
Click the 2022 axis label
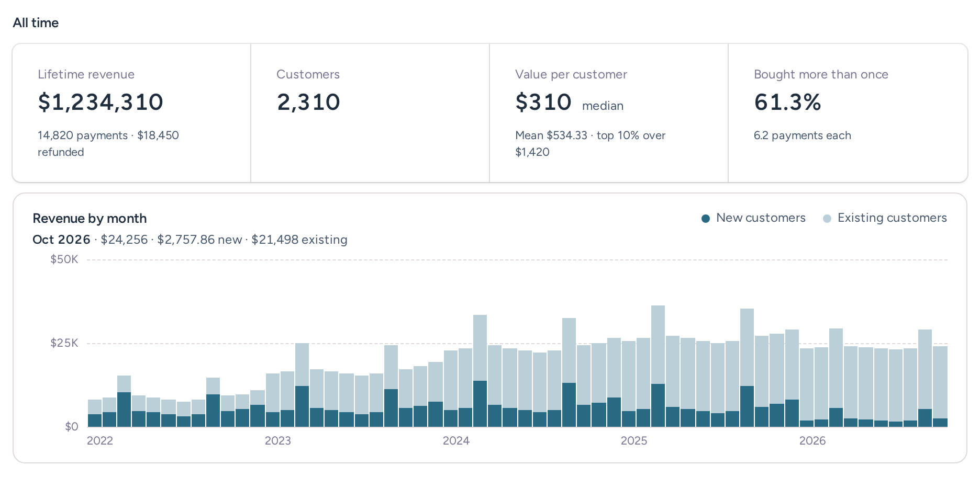[x=100, y=440]
